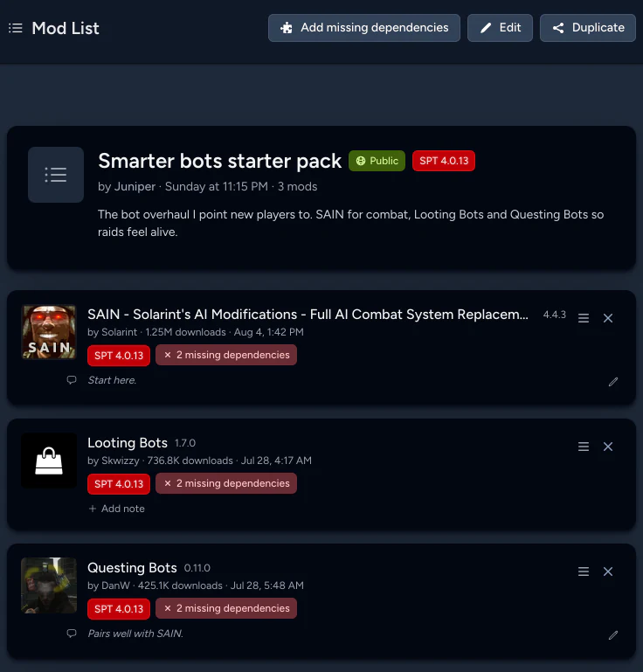Open the Questing Bots thumbnail
Image resolution: width=643 pixels, height=672 pixels.
(x=49, y=585)
